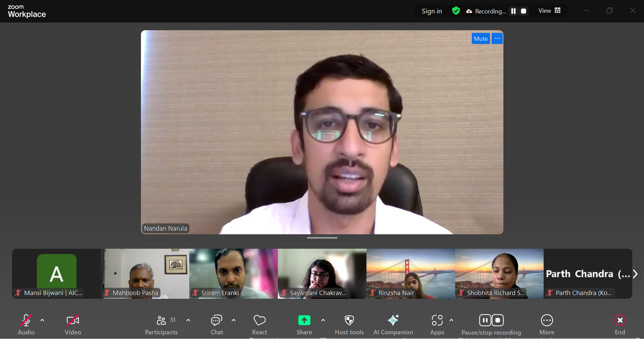This screenshot has width=644, height=339.
Task: Unmute microphone with Audio button
Action: coord(26,324)
